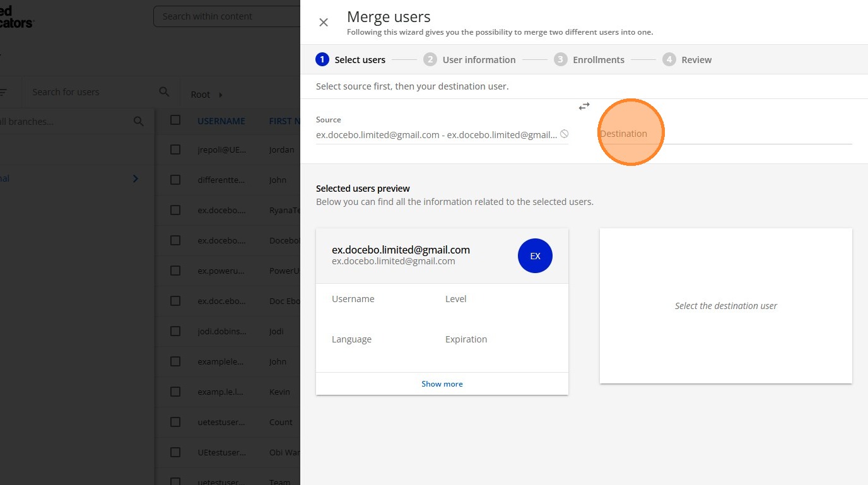This screenshot has width=868, height=485.
Task: Close the Merge users panel
Action: pyautogui.click(x=324, y=23)
